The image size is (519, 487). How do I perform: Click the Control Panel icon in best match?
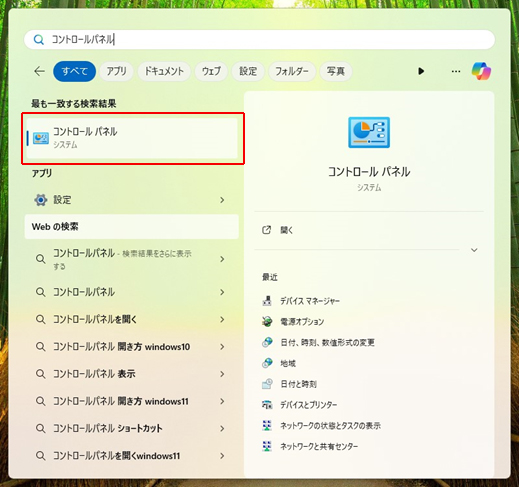(41, 138)
